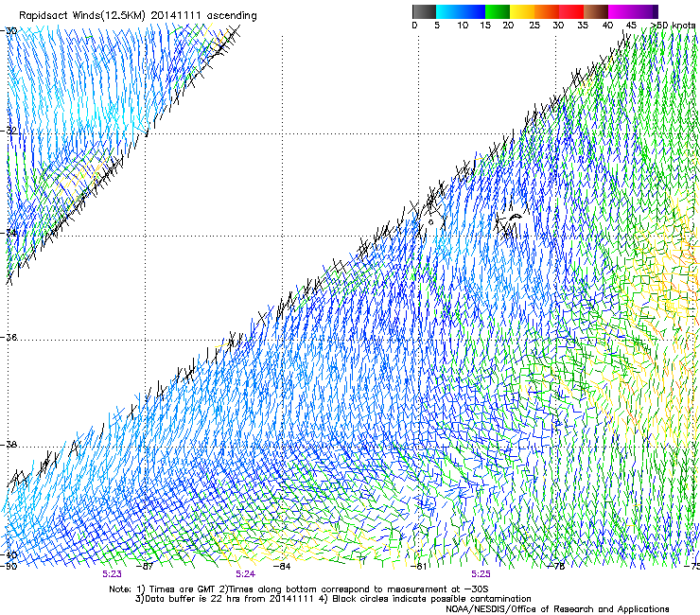Click the 'Times are GMT' note line
The image size is (700, 615).
pyautogui.click(x=299, y=589)
